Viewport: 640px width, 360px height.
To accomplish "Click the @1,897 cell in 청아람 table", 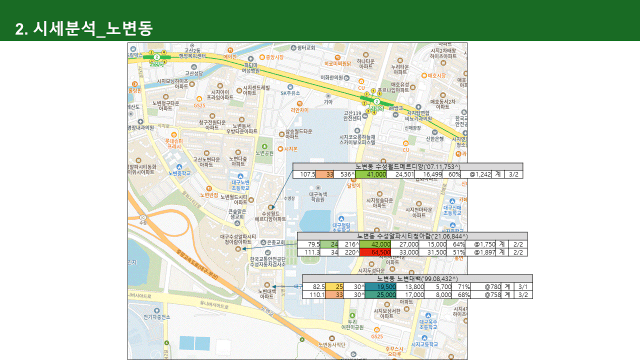I will [x=483, y=253].
